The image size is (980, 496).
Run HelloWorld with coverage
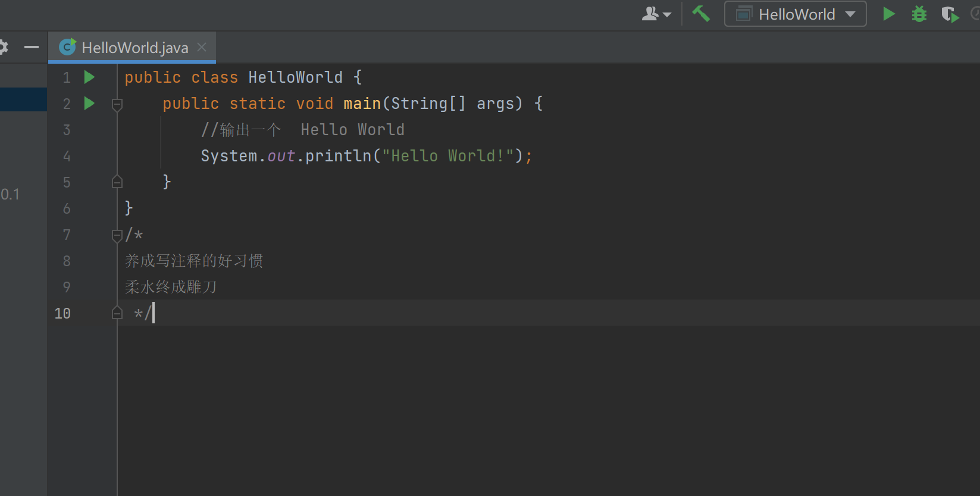click(950, 14)
